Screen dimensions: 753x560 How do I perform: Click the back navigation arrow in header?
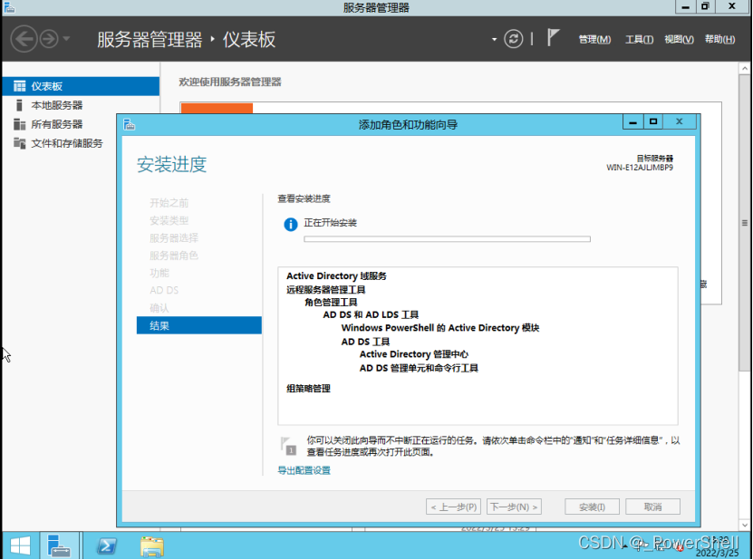tap(24, 39)
